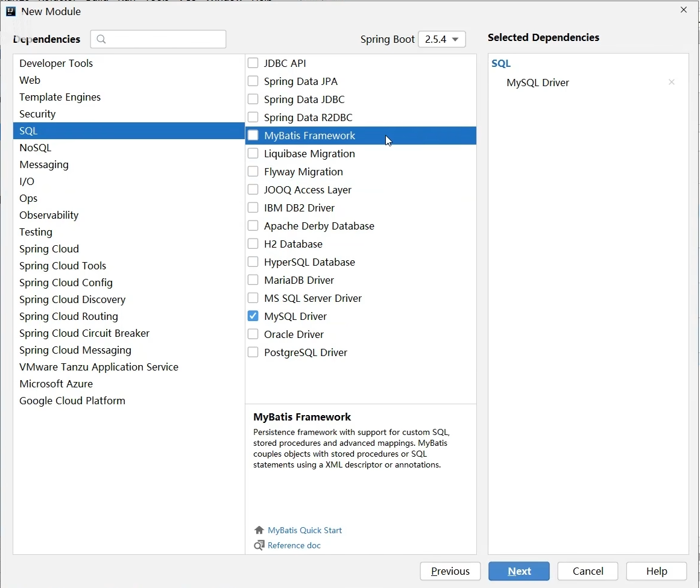The height and width of the screenshot is (588, 700).
Task: Open the Spring Boot version dropdown
Action: [x=442, y=39]
